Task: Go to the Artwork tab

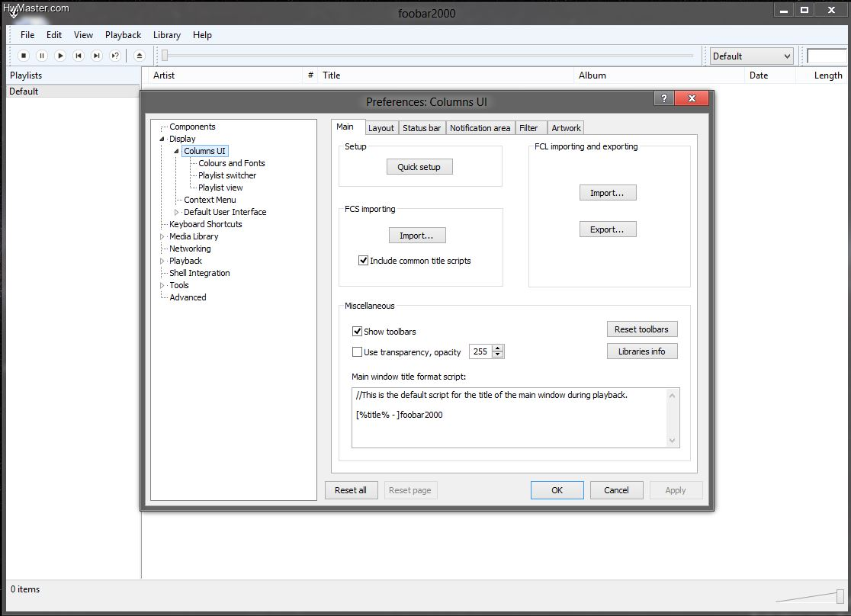Action: [x=566, y=128]
